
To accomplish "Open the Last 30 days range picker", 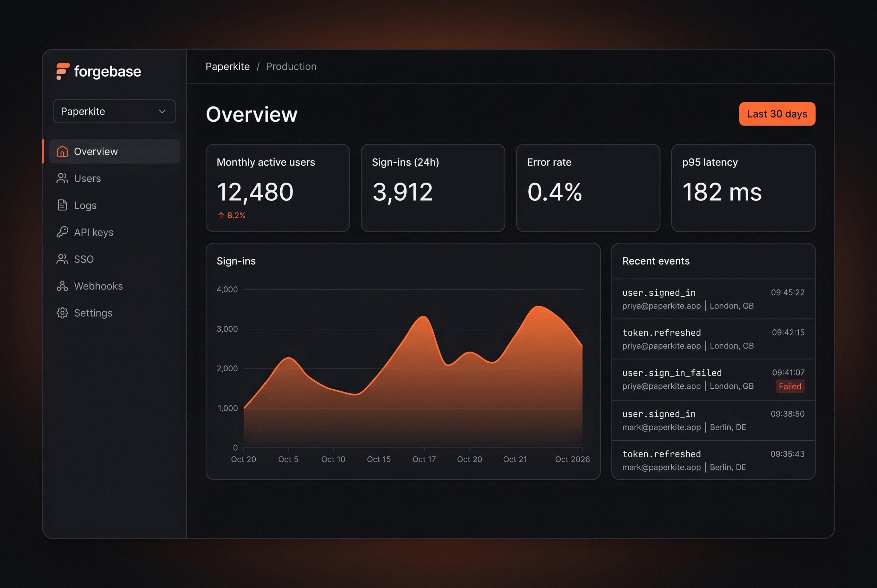I will coord(777,114).
